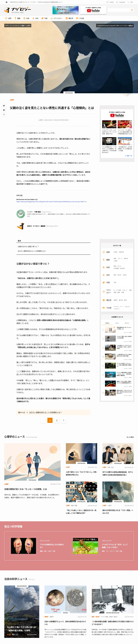Screen dimensions: 138x644
Task: Click the ナゾロジー編集部 editor logo
Action: click(x=21, y=226)
